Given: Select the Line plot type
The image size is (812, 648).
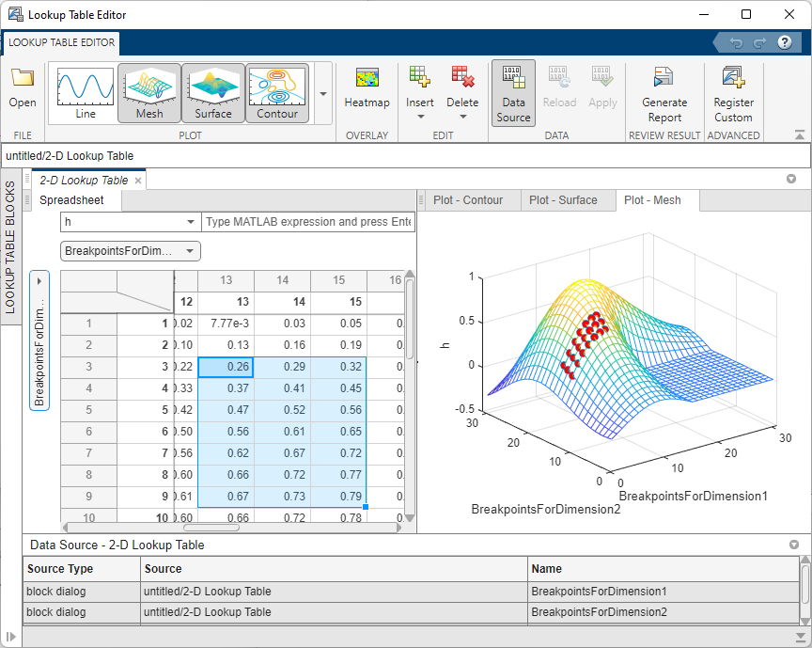Looking at the screenshot, I should [86, 93].
